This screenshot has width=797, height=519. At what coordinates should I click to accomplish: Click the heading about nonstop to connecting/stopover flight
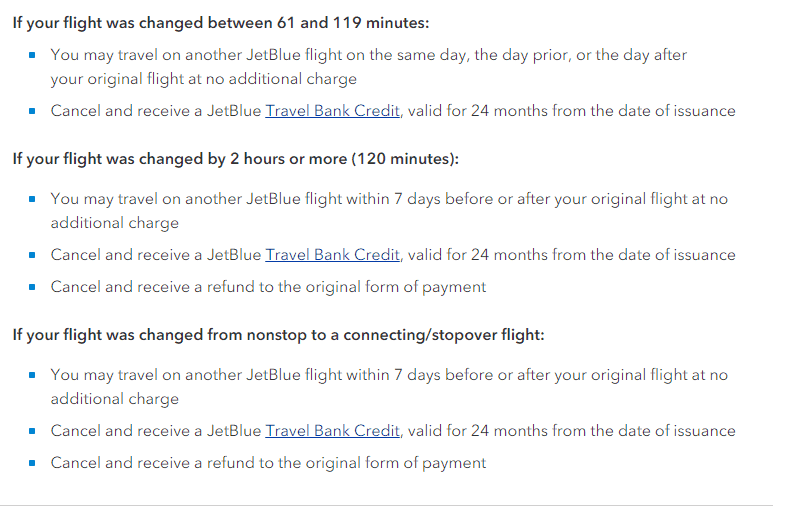click(278, 335)
